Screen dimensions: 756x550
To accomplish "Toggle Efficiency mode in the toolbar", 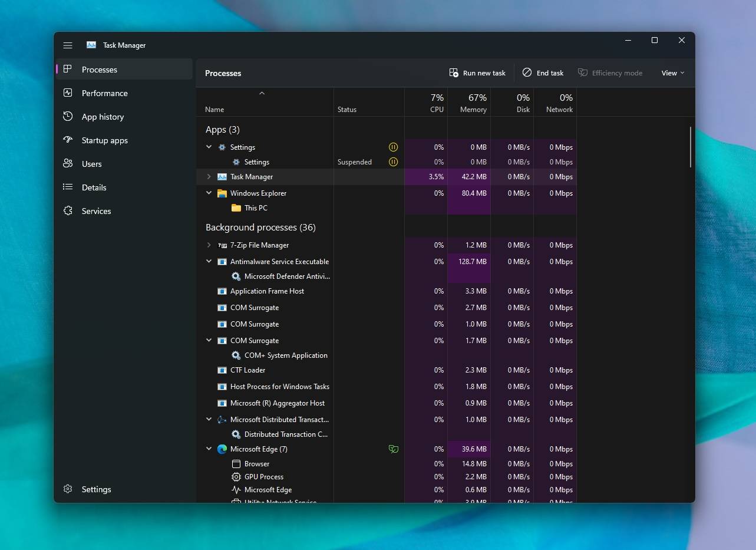I will [610, 73].
